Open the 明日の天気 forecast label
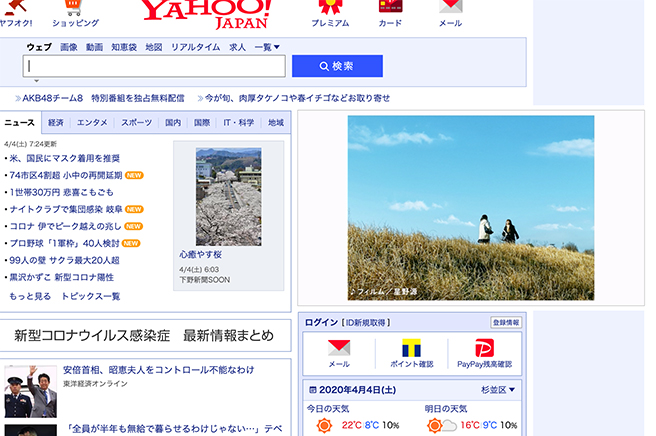This screenshot has height=436, width=656. pyautogui.click(x=446, y=409)
